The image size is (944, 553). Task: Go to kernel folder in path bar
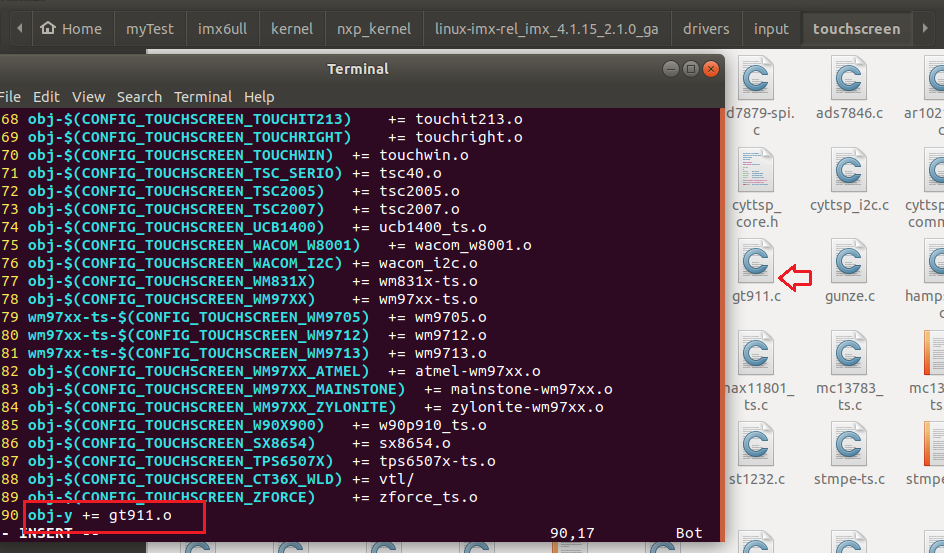[292, 29]
